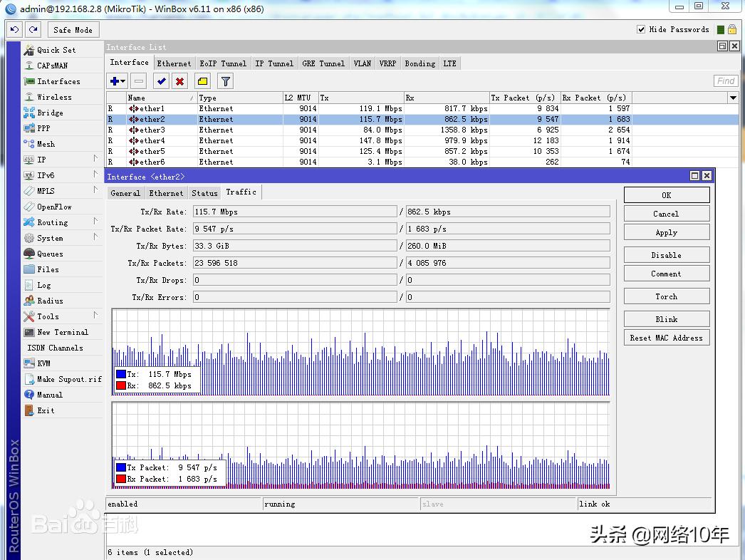
Task: Click the Remove minus icon
Action: [139, 81]
